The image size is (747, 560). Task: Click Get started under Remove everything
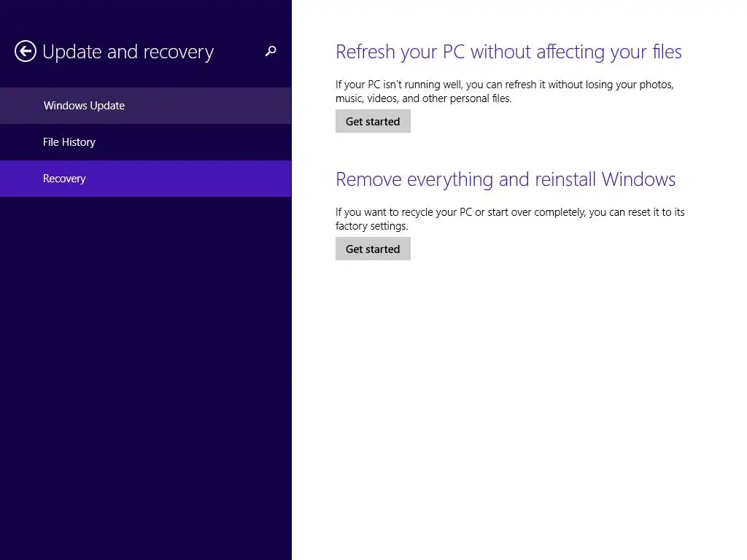click(x=373, y=249)
